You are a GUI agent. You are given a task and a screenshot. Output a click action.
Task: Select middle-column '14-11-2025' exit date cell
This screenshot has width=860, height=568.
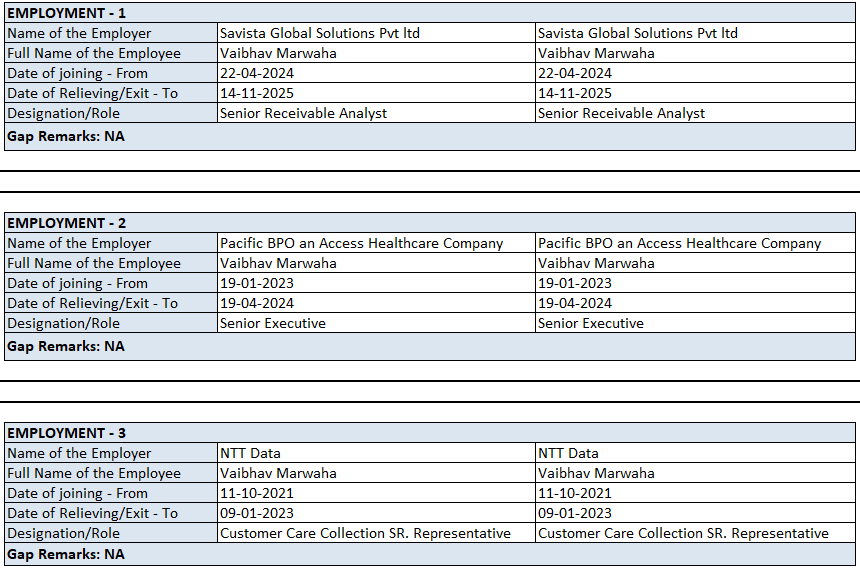tap(376, 93)
